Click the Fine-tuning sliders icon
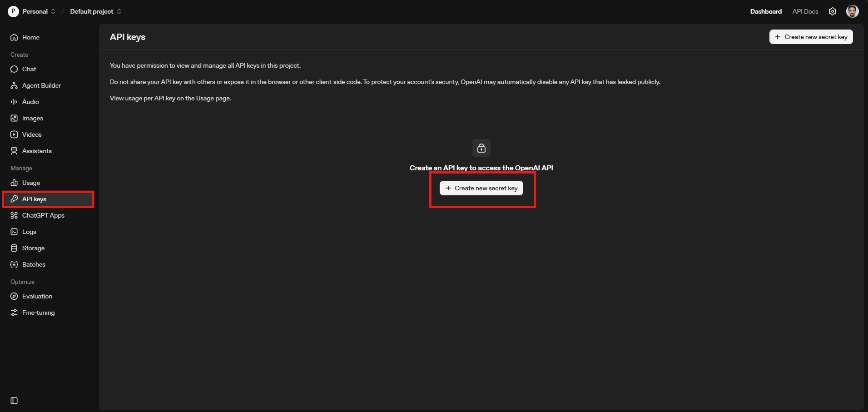868x412 pixels. pyautogui.click(x=14, y=313)
